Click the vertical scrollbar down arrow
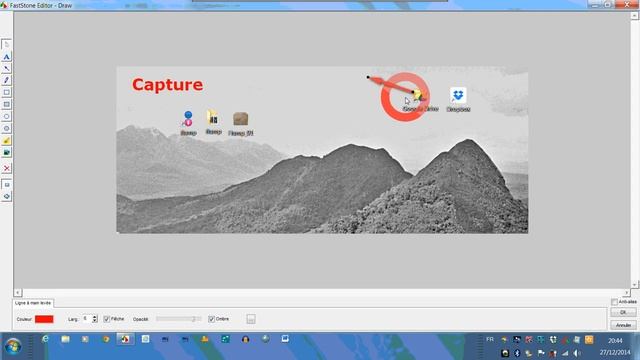Image resolution: width=640 pixels, height=360 pixels. [635, 284]
